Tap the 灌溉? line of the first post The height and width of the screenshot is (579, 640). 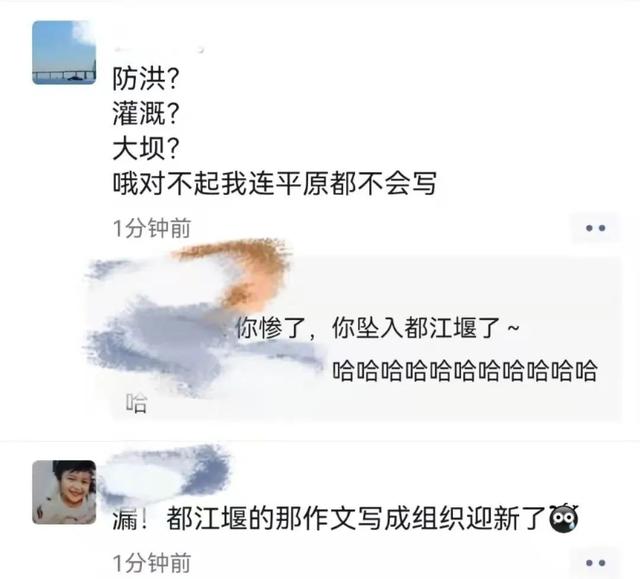point(146,113)
